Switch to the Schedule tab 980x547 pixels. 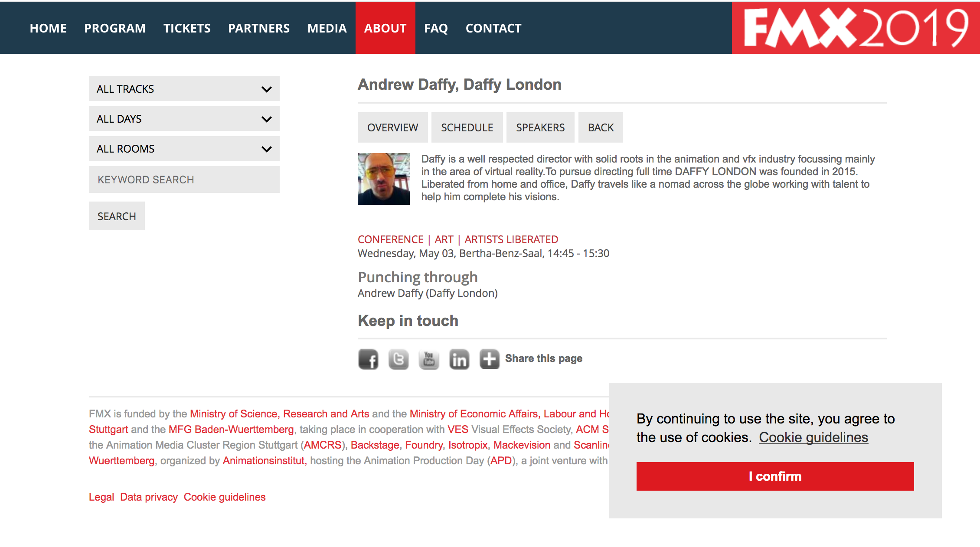(467, 127)
